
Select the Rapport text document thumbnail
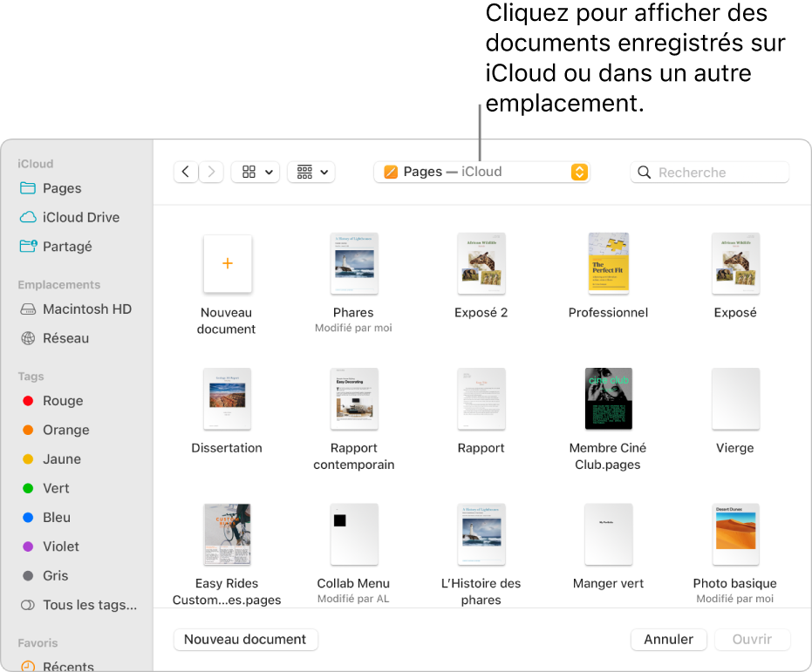[x=481, y=399]
